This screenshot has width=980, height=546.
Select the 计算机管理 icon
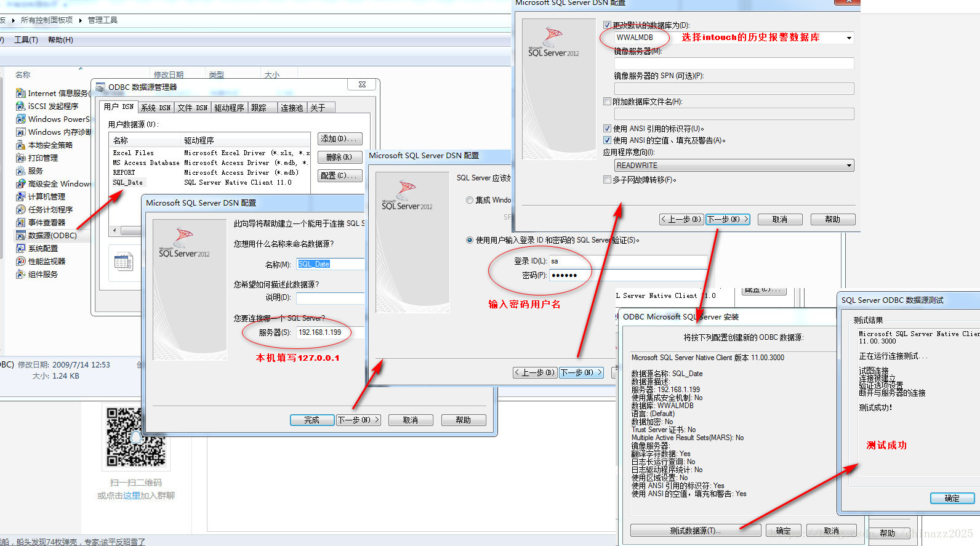(x=21, y=197)
